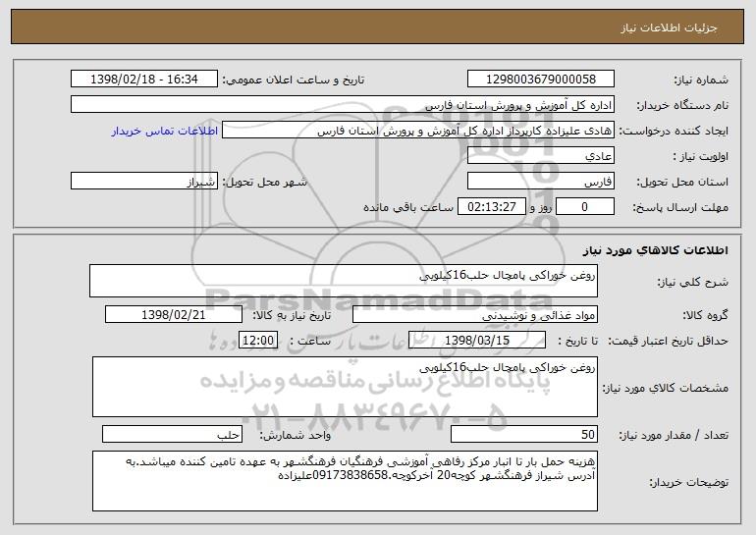Image resolution: width=756 pixels, height=535 pixels.
Task: Select the اولویت نیاز field showing عادی
Action: point(540,156)
